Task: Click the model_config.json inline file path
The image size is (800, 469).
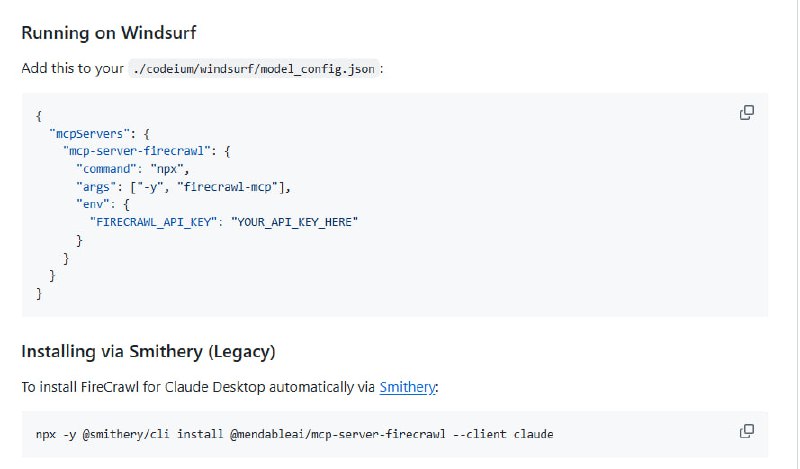Action: (254, 68)
